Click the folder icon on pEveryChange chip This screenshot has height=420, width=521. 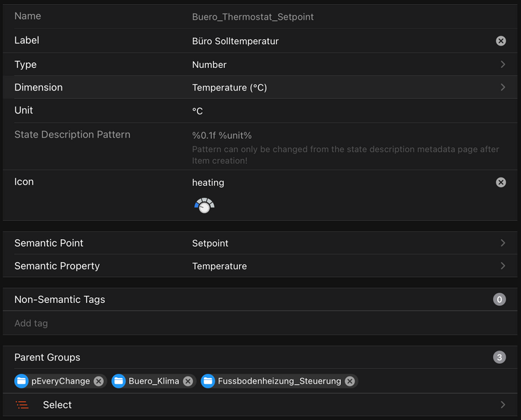(22, 381)
